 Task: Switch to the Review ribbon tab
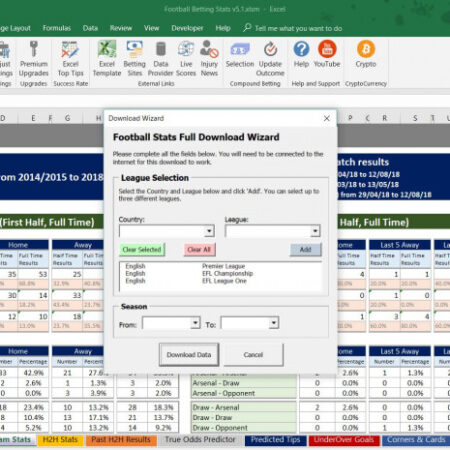[x=121, y=28]
